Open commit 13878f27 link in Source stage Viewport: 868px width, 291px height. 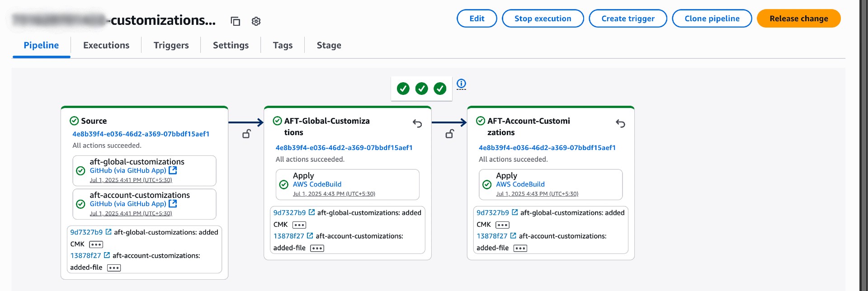pyautogui.click(x=85, y=256)
